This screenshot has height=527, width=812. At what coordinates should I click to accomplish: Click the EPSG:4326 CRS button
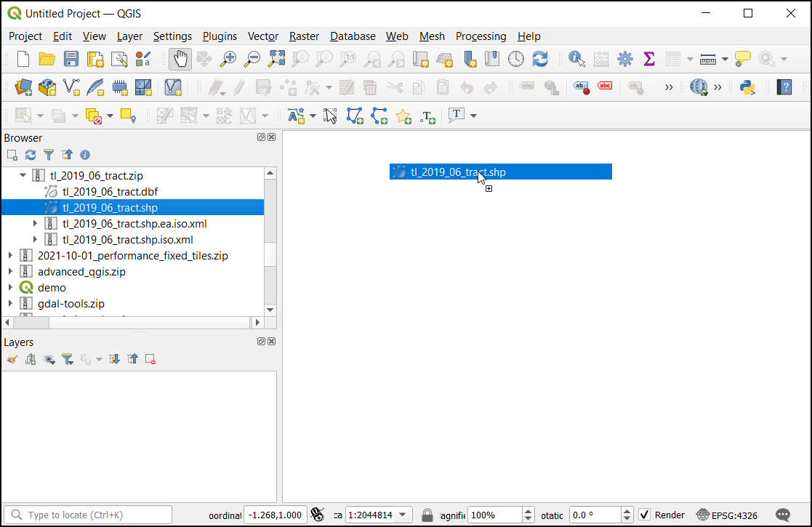coord(726,515)
